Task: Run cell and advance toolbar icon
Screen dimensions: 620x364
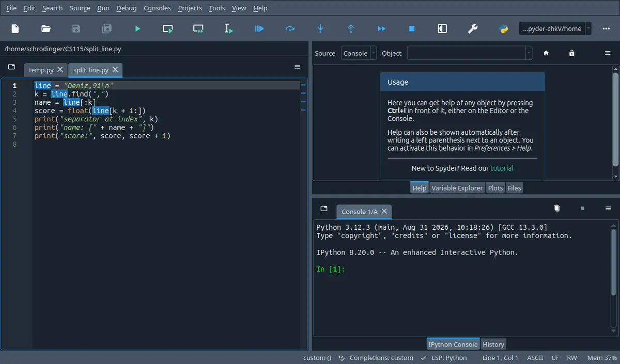Action: 198,29
